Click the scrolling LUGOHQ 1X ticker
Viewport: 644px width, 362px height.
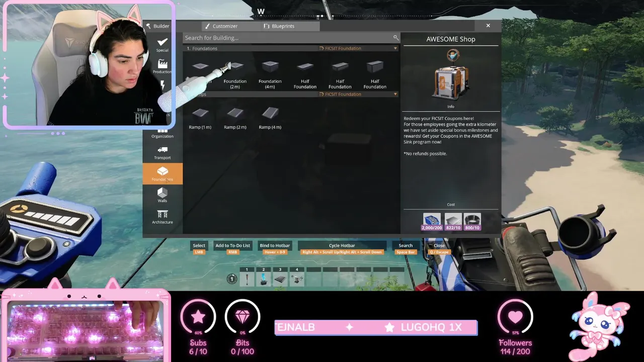coord(376,328)
